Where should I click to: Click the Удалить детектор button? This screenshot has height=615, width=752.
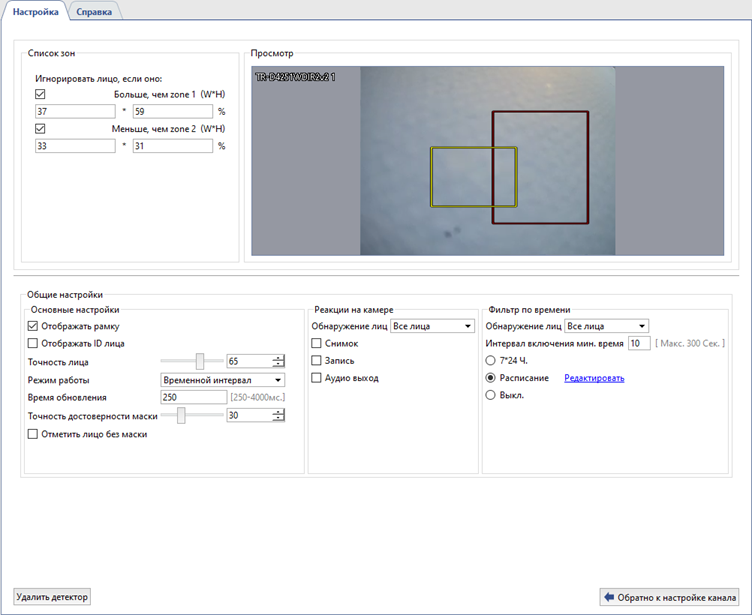[x=52, y=597]
